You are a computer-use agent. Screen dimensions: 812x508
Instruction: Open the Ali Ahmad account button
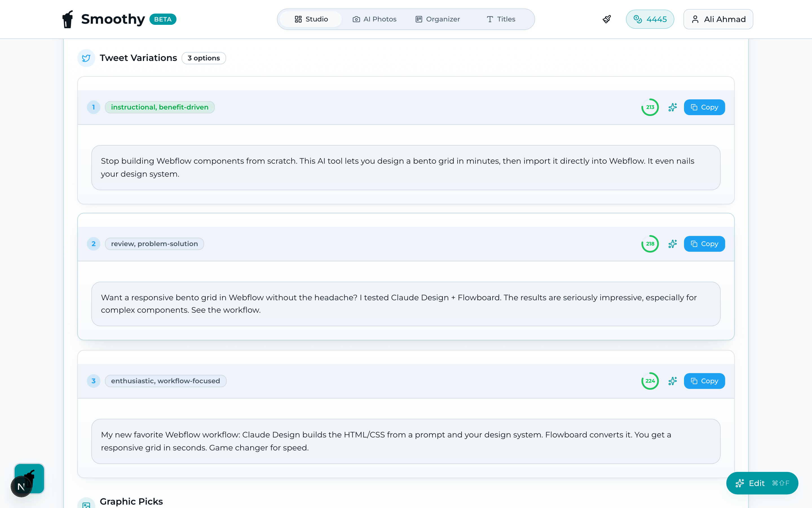pyautogui.click(x=718, y=19)
